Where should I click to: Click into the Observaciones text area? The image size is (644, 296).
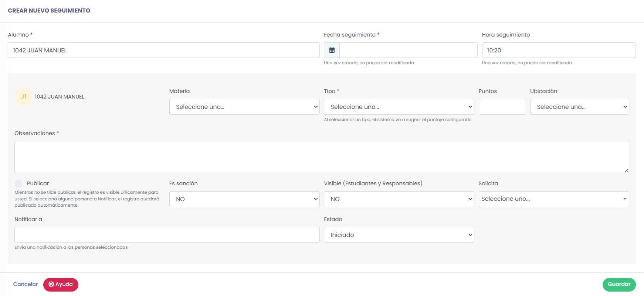[322, 157]
